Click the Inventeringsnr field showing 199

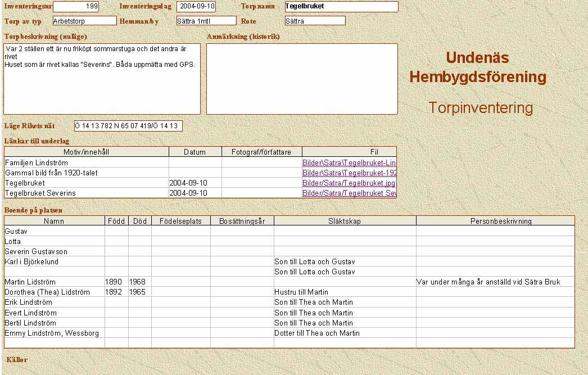pyautogui.click(x=75, y=7)
